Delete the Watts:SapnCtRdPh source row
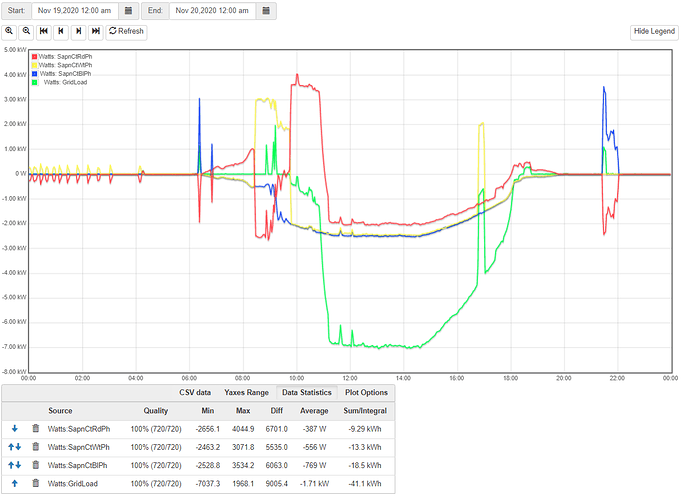Image resolution: width=681 pixels, height=500 pixels. (36, 428)
